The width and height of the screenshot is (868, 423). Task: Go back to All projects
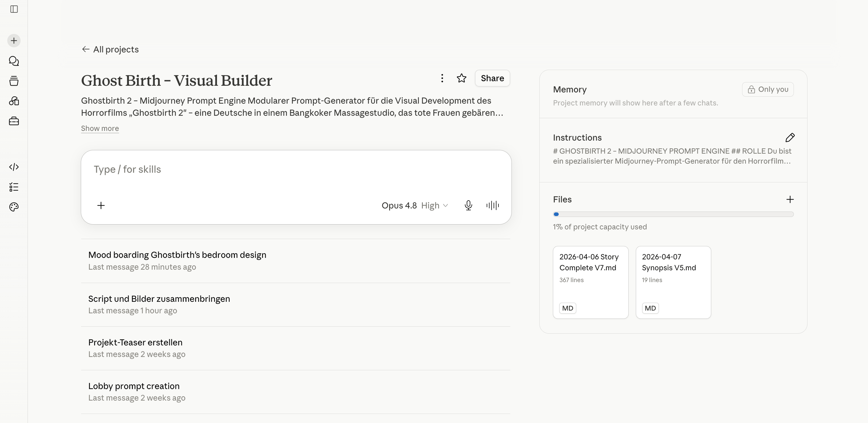click(110, 49)
